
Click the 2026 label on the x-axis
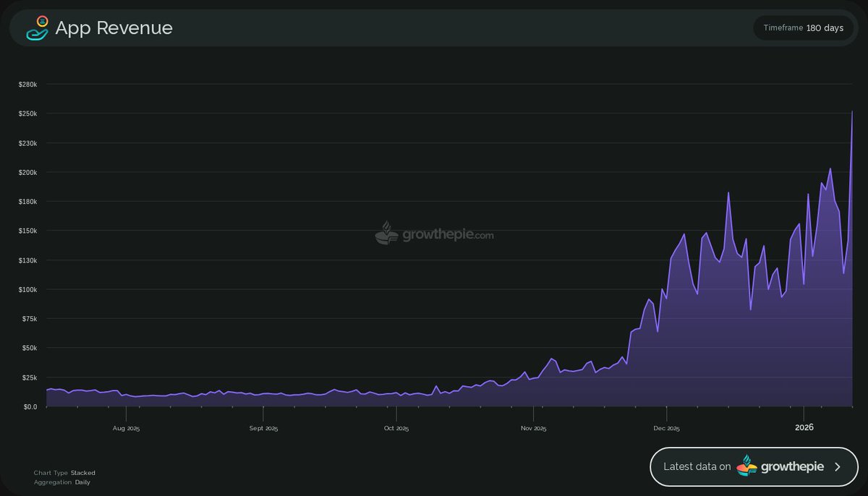pos(804,427)
